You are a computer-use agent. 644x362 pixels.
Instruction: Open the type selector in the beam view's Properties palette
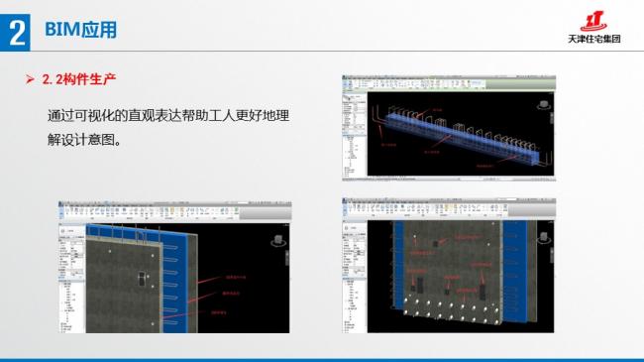coord(354,98)
